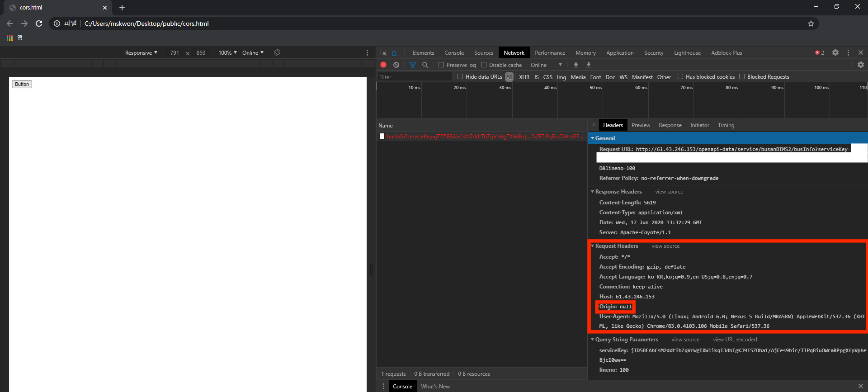The width and height of the screenshot is (868, 392).
Task: Enable Disable cache checkbox
Action: click(484, 65)
